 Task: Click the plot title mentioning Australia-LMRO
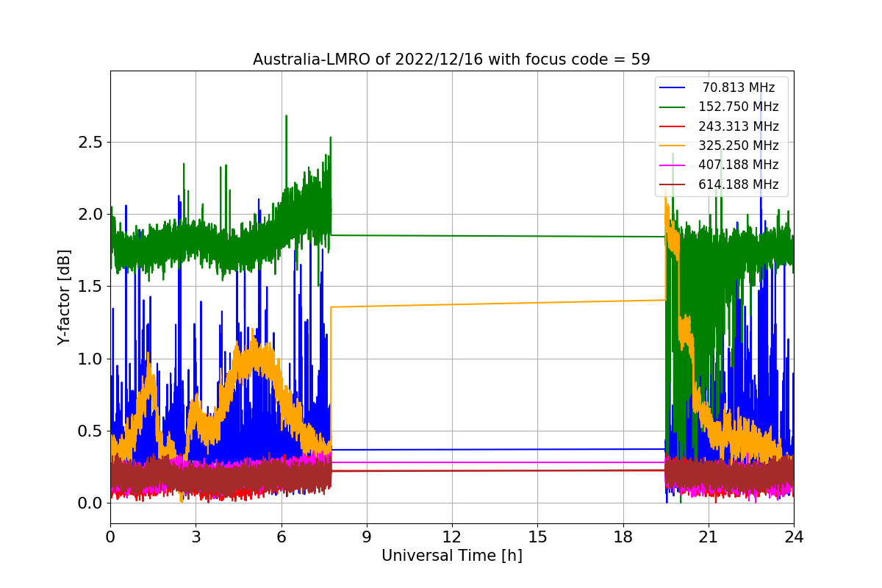pos(451,60)
